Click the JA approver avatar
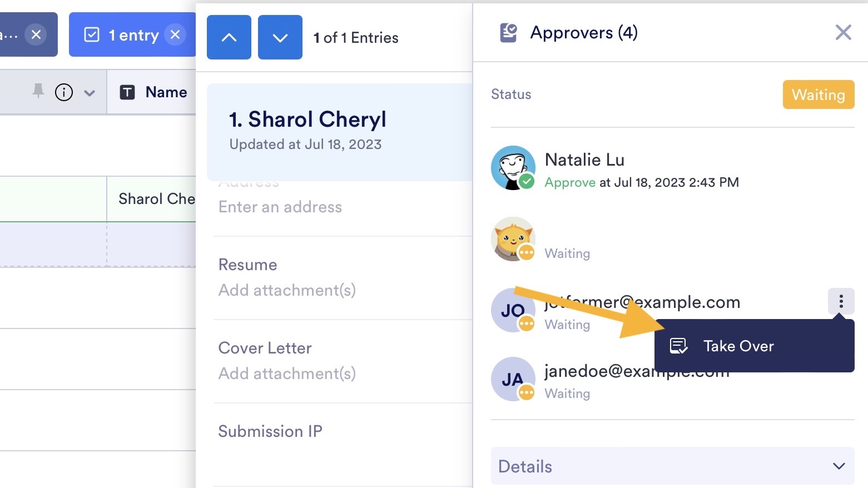Viewport: 868px width, 488px height. [513, 379]
